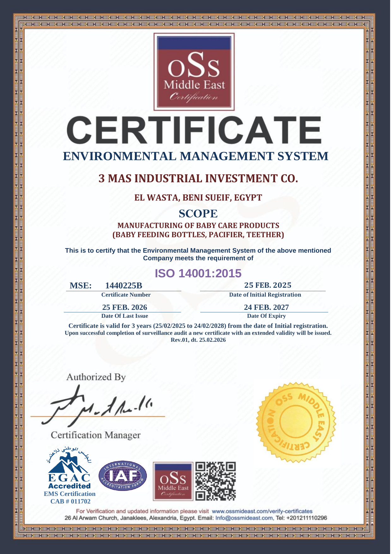Click the Certificate is valid for 3 years line

pyautogui.click(x=198, y=326)
